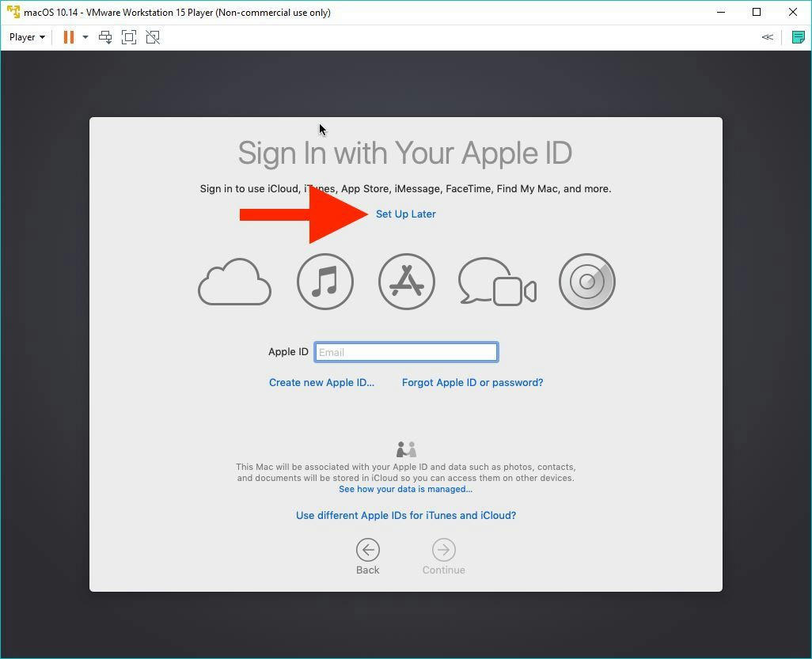Image resolution: width=812 pixels, height=659 pixels.
Task: Click the iCloud cloud icon
Action: tap(234, 282)
